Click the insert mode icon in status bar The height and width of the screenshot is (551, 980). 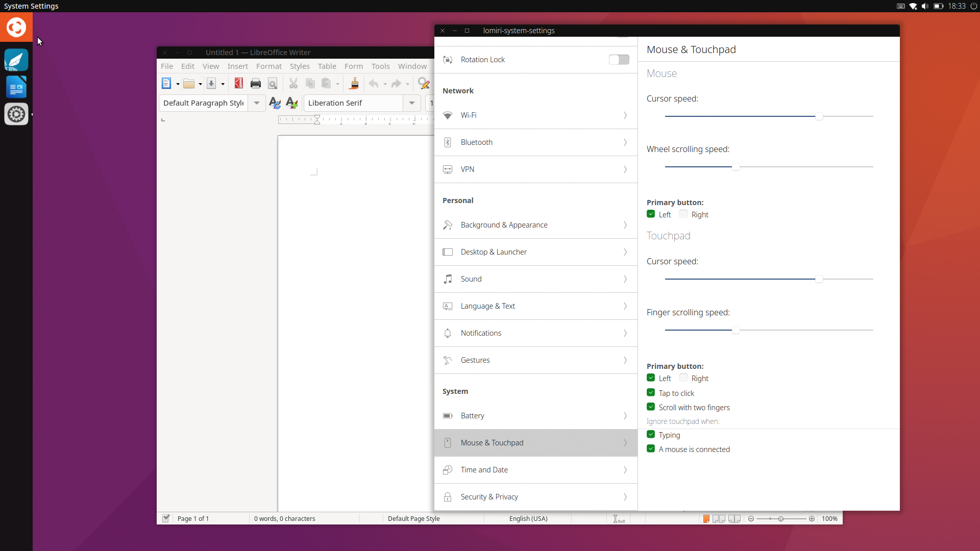pos(619,519)
